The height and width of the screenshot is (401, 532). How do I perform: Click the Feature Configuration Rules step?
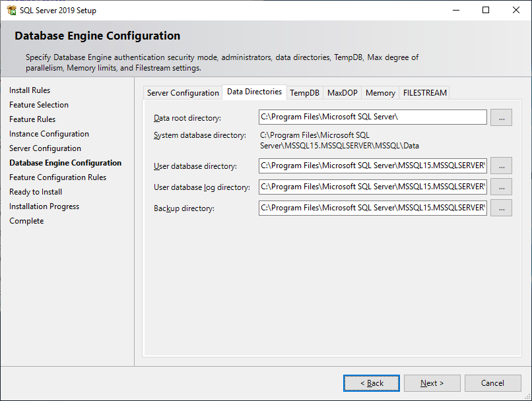pyautogui.click(x=57, y=177)
